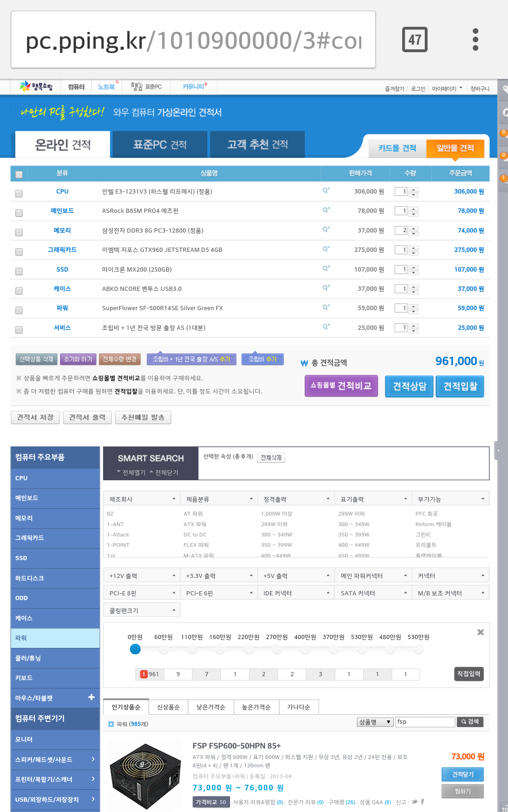Click the FSP power supply product thumbnail

pos(145,775)
